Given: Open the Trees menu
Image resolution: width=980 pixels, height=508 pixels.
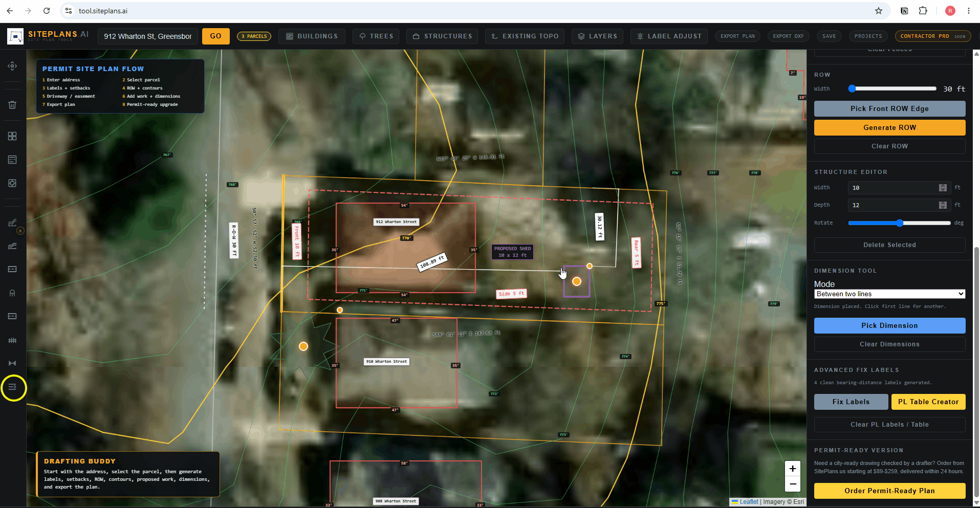Looking at the screenshot, I should [x=376, y=36].
